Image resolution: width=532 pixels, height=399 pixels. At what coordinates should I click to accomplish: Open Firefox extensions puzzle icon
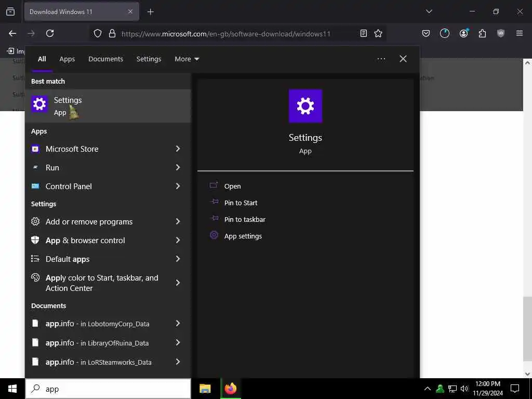pos(482,33)
